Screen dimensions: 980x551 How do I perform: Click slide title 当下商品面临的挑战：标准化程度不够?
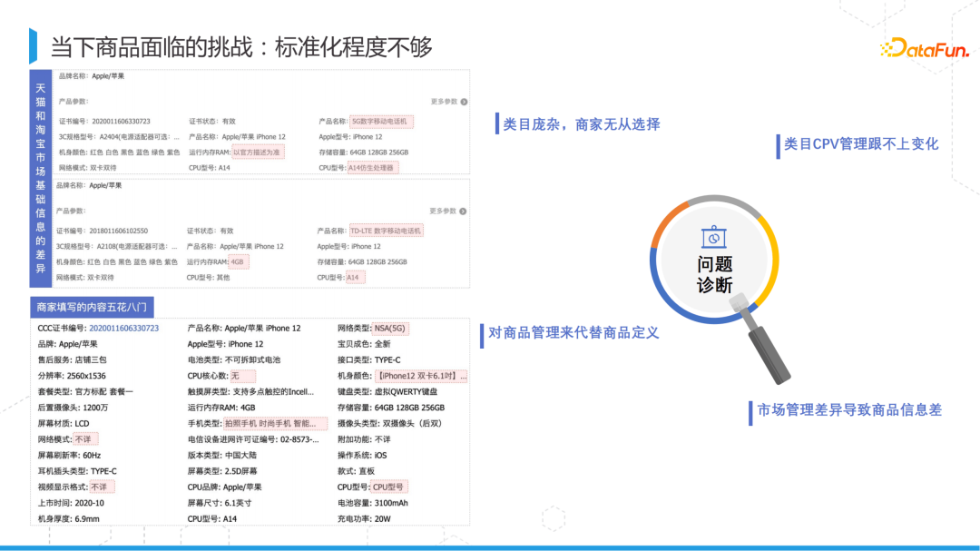241,47
